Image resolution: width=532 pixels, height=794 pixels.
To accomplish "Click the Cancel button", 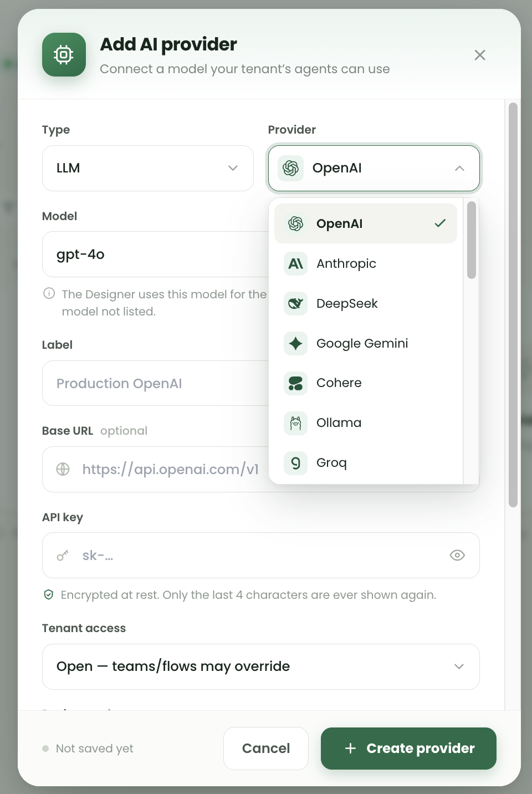I will [266, 749].
